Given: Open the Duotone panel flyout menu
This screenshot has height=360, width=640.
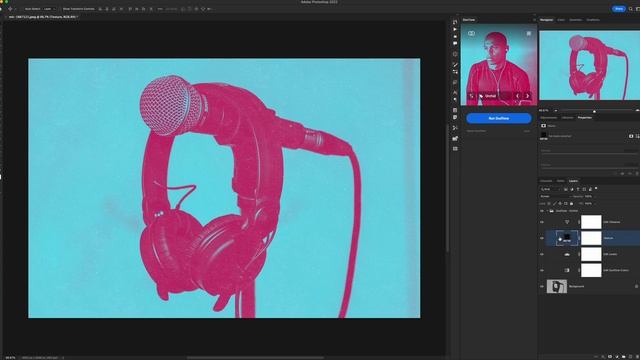Looking at the screenshot, I should (534, 20).
